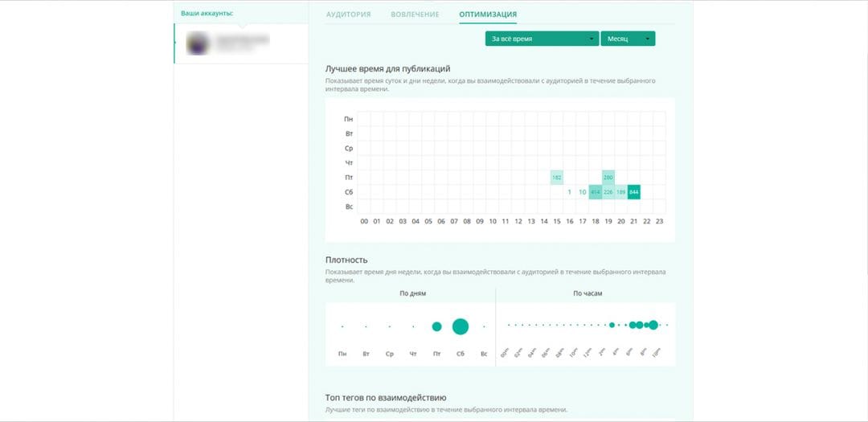Click the blurred account avatar
Image resolution: width=868 pixels, height=422 pixels.
(x=199, y=43)
